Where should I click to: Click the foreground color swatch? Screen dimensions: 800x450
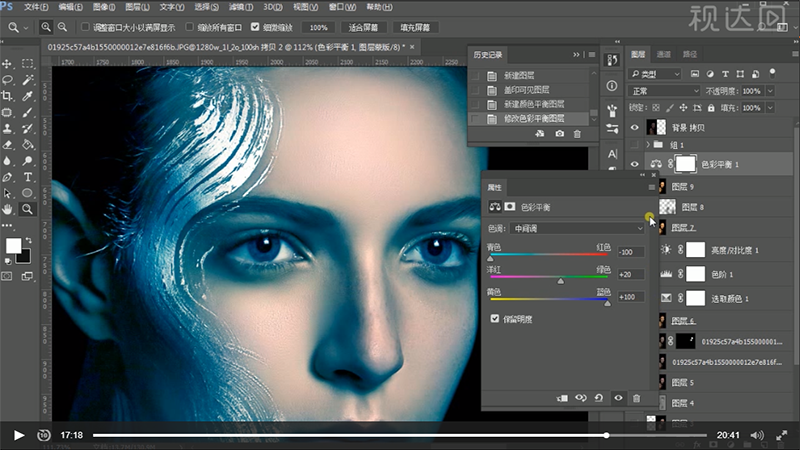[x=13, y=245]
